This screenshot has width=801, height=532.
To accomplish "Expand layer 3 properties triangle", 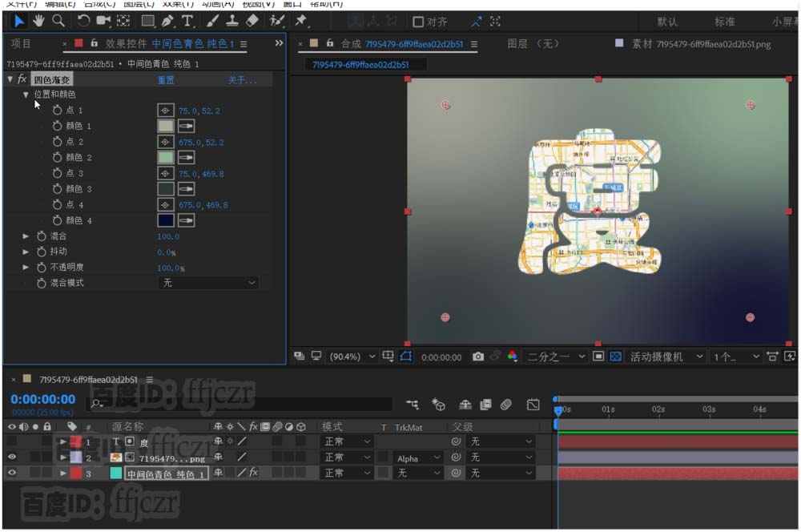I will pyautogui.click(x=62, y=474).
